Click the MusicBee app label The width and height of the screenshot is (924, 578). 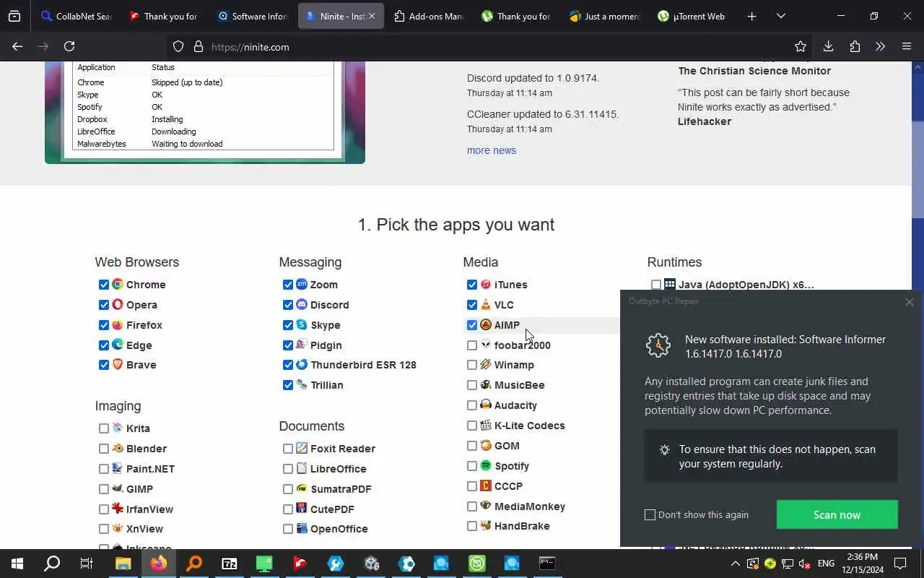tap(519, 385)
